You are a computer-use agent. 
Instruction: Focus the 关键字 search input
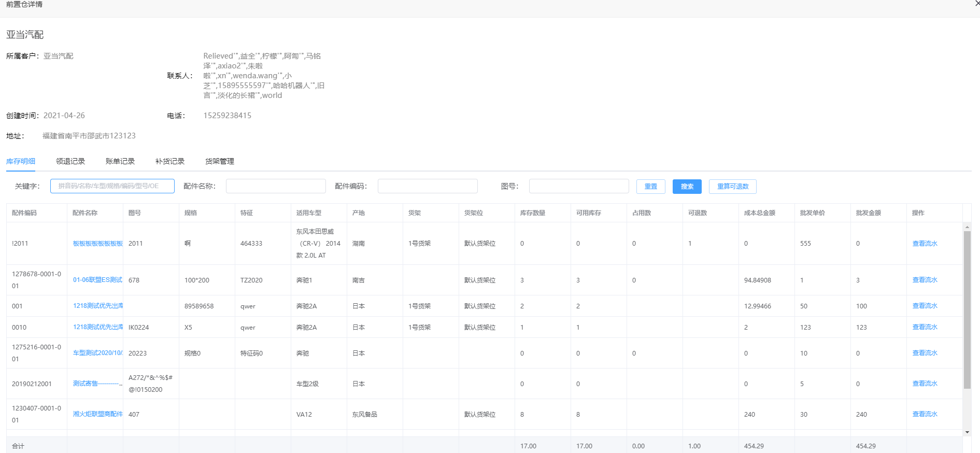(x=112, y=186)
